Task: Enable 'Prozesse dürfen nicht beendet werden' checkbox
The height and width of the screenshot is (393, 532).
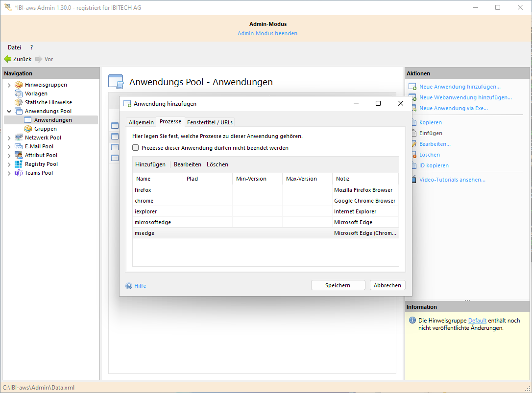Action: pyautogui.click(x=136, y=148)
